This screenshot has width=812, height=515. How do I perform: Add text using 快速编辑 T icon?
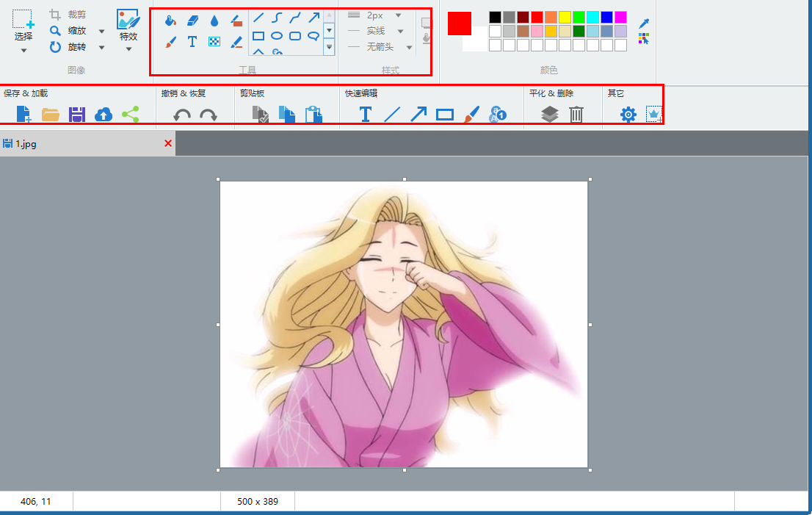click(x=365, y=115)
